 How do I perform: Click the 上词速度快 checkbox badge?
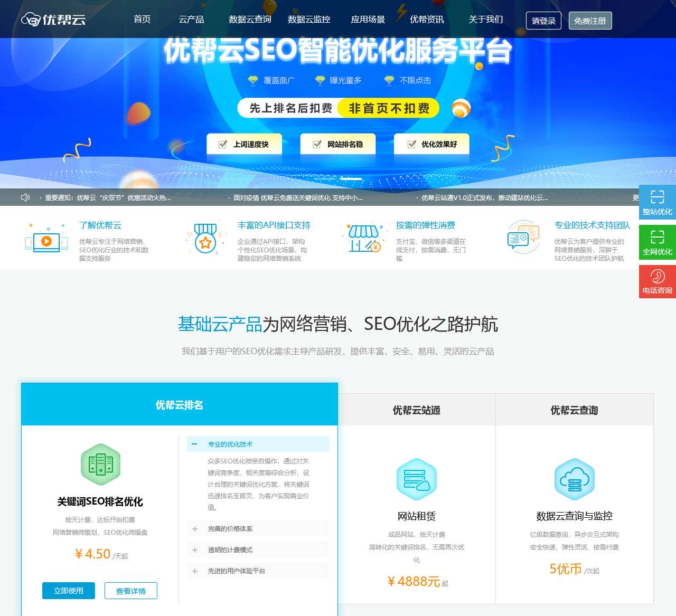(x=244, y=144)
